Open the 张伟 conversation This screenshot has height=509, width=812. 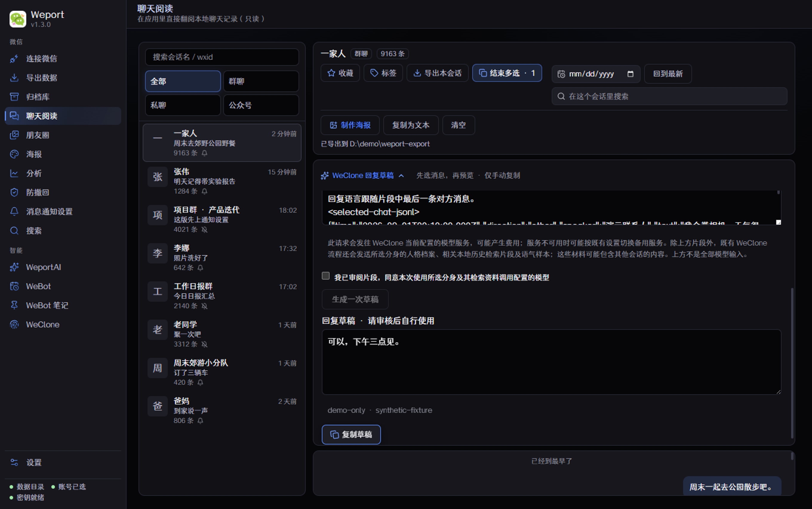[222, 181]
